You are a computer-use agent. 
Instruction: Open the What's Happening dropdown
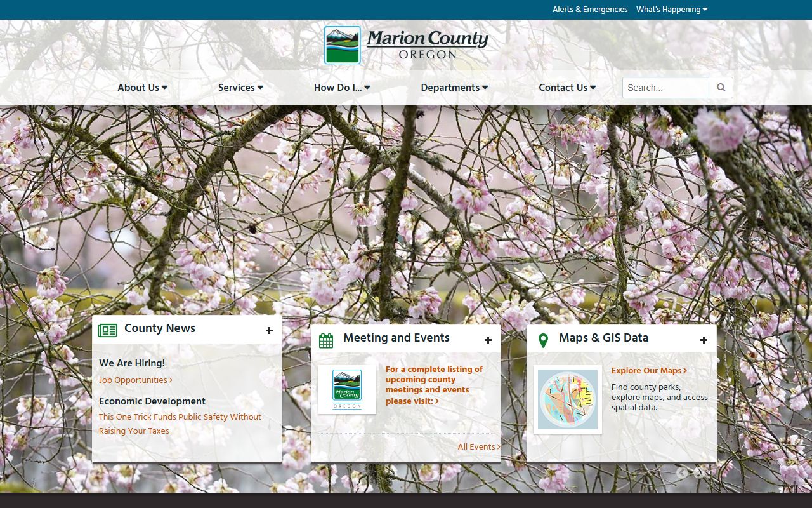tap(672, 10)
